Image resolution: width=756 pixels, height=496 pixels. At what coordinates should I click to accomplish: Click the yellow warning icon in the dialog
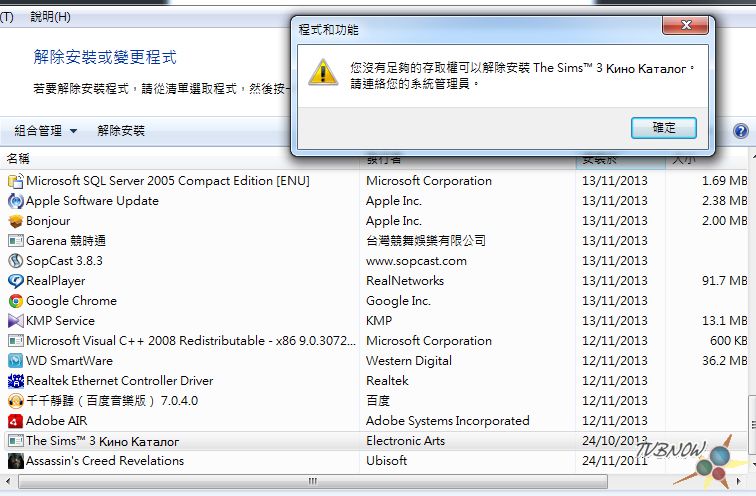(x=323, y=72)
